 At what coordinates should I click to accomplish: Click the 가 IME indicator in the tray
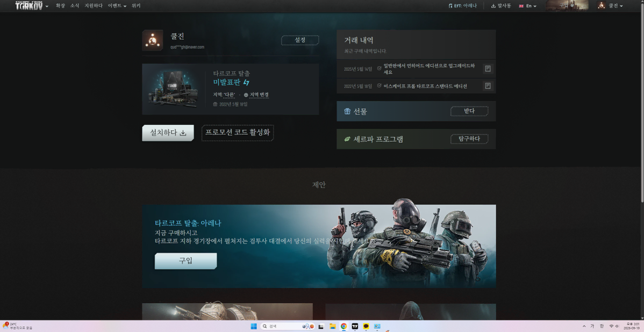592,326
